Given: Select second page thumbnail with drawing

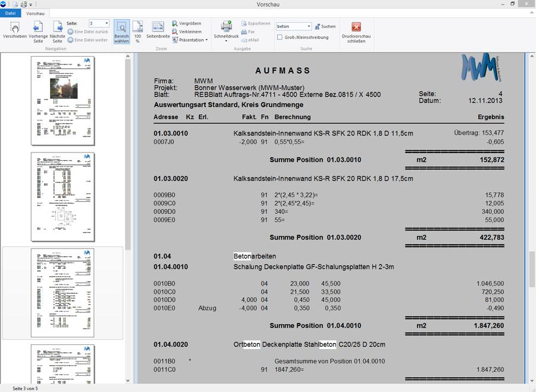Looking at the screenshot, I should (x=63, y=197).
